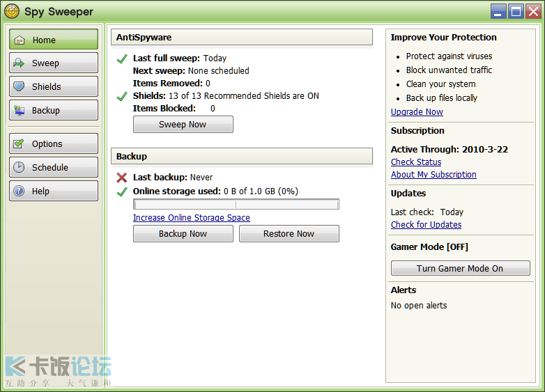The image size is (545, 392).
Task: Click the Schedule clock icon
Action: [19, 167]
